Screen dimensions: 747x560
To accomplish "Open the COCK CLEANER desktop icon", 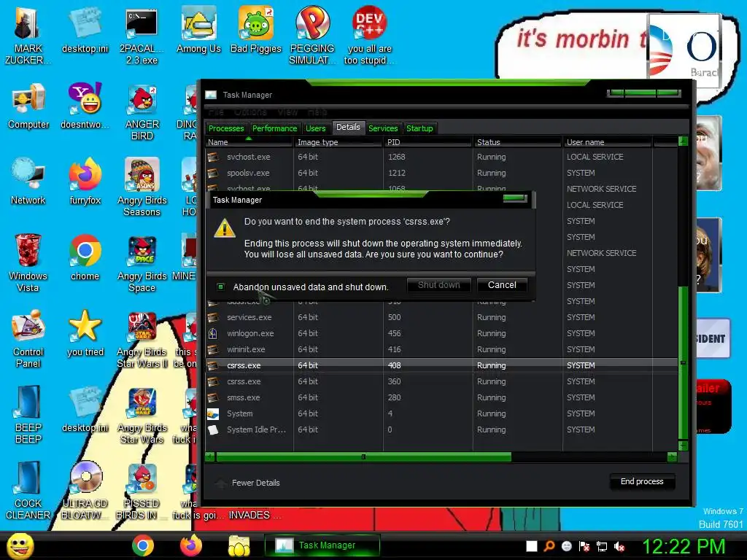I will pyautogui.click(x=28, y=491).
